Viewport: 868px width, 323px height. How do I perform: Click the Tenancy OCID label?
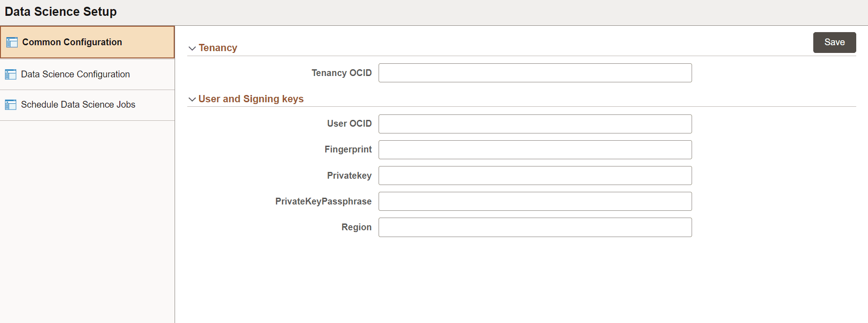click(342, 72)
